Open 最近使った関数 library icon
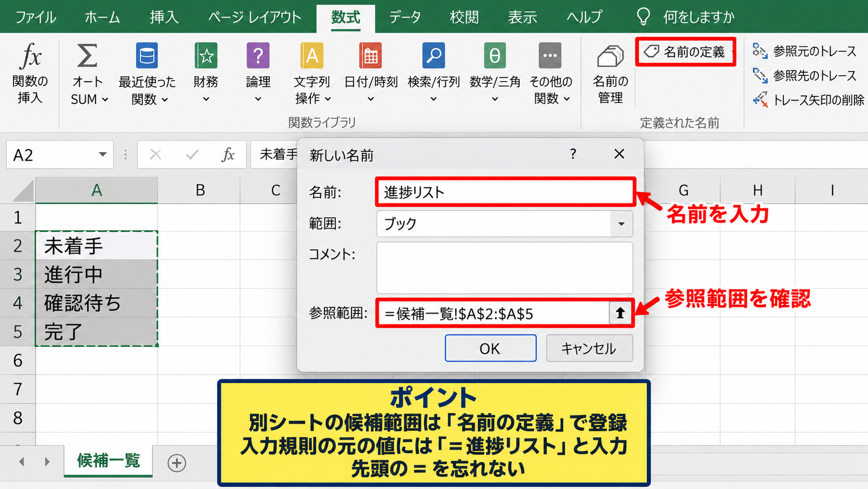This screenshot has width=868, height=489. (147, 56)
